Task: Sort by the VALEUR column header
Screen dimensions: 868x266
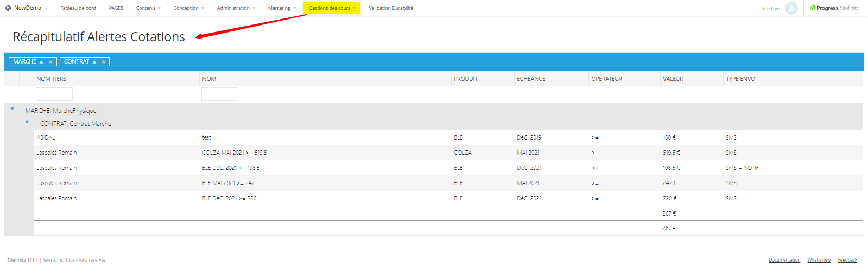Action: (x=673, y=79)
